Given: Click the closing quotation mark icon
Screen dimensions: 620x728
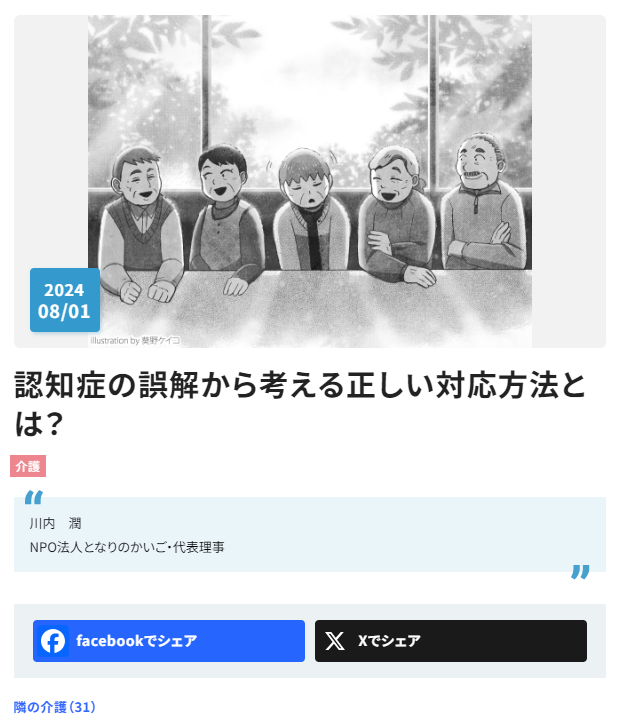Looking at the screenshot, I should 581,572.
